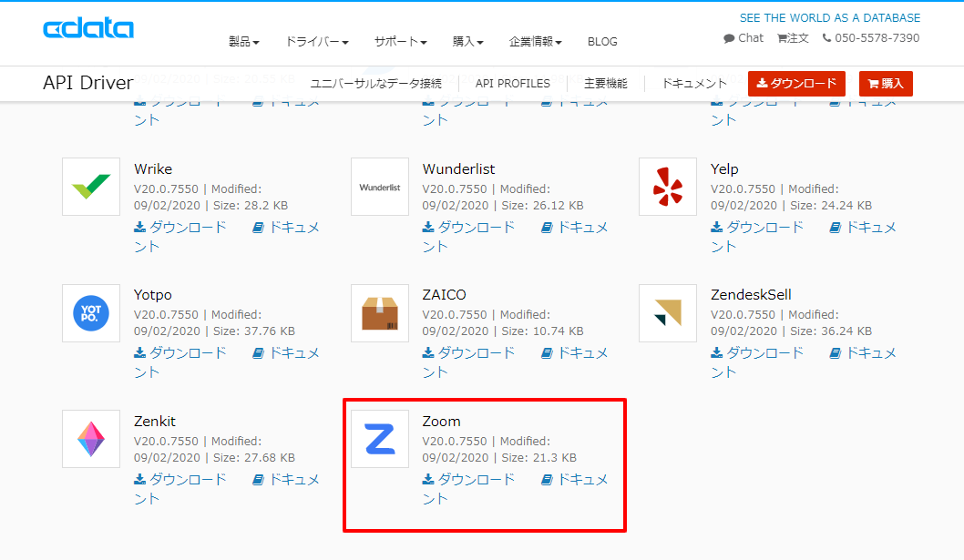The image size is (964, 560).
Task: Expand the 購入 dropdown menu
Action: point(467,41)
